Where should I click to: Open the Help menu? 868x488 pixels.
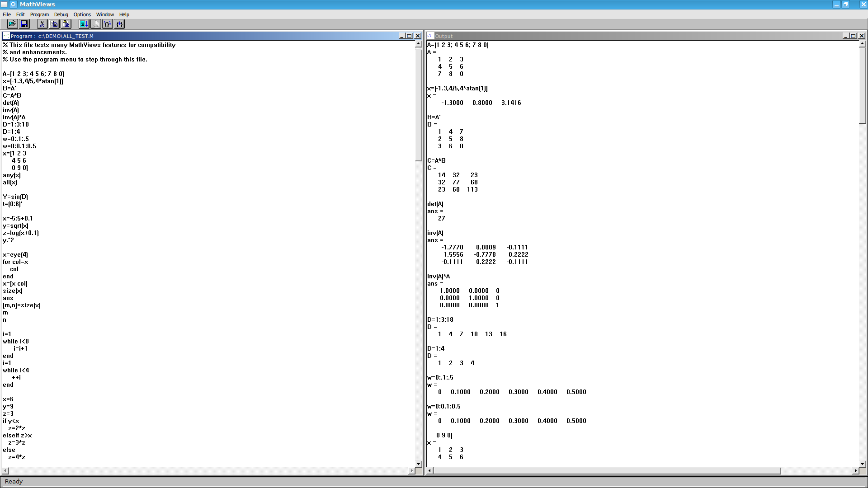pos(124,14)
